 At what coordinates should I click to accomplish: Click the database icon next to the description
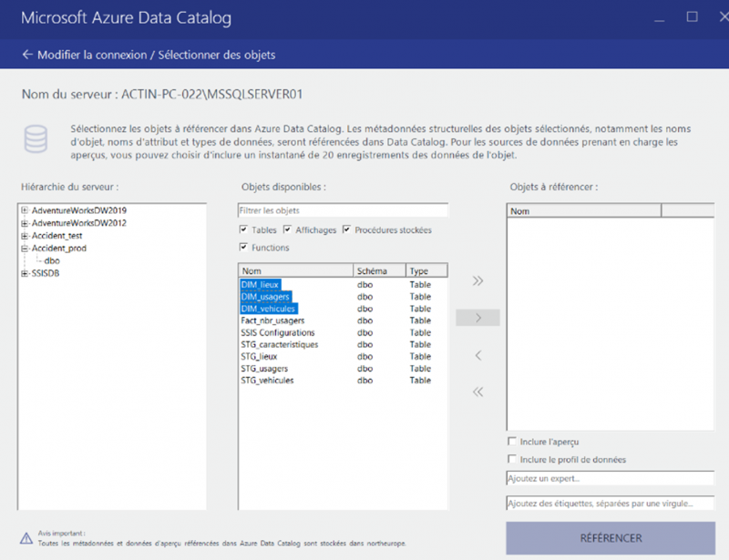click(36, 138)
